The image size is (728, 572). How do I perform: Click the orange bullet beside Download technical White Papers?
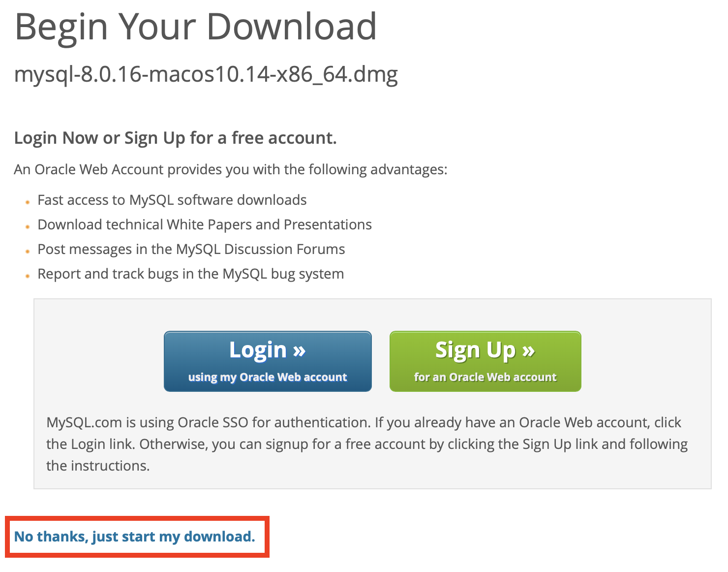[x=28, y=226]
